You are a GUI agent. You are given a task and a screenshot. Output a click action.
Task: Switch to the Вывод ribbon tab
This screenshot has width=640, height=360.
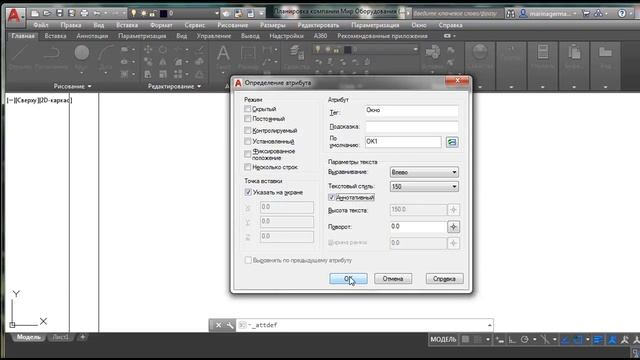[x=250, y=36]
